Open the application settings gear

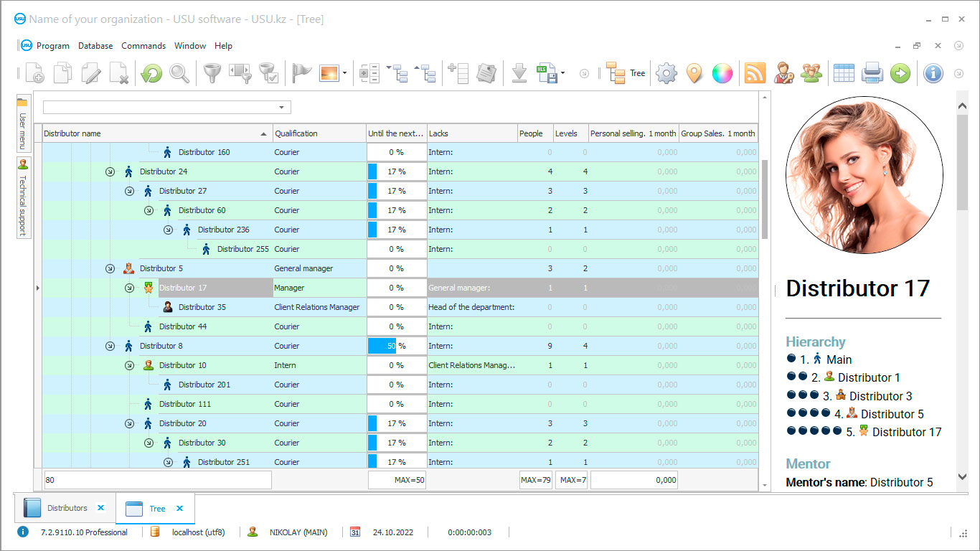coord(666,72)
